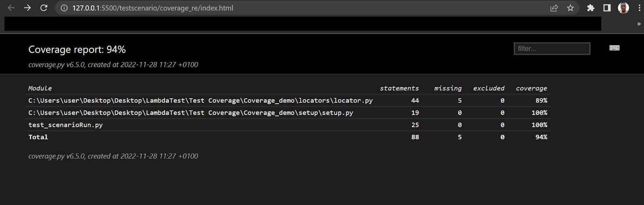The width and height of the screenshot is (644, 205).
Task: Open the test_scenarioRun.py file link
Action: tap(65, 125)
